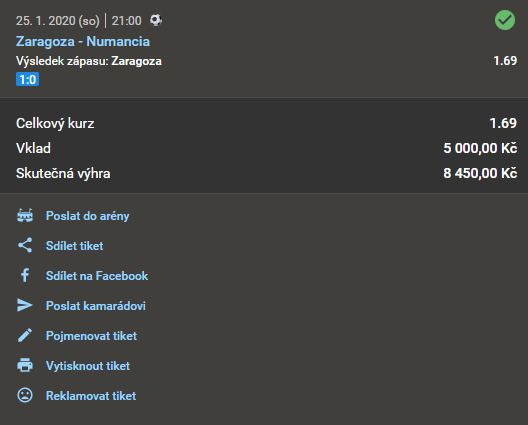This screenshot has width=528, height=425.
Task: Click the 8 450,00 Kč winnings amount
Action: 480,173
